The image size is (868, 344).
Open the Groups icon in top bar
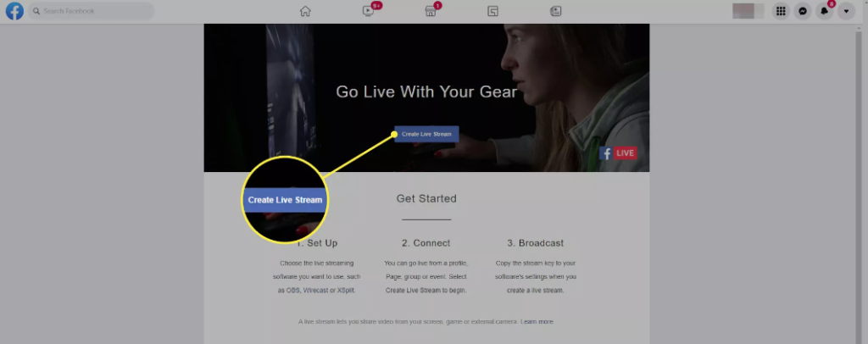[493, 11]
